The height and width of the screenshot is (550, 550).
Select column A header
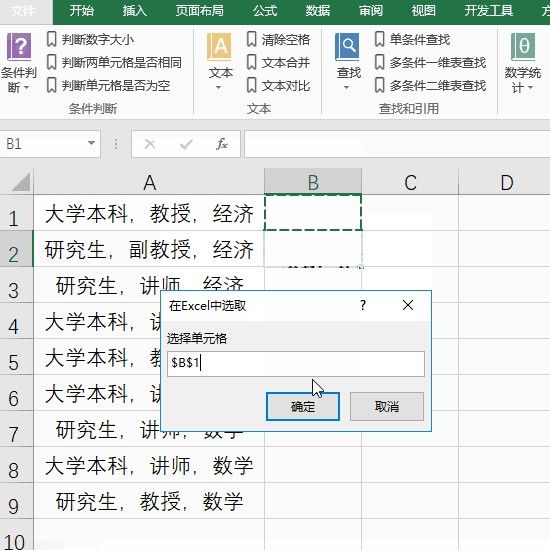pos(149,182)
